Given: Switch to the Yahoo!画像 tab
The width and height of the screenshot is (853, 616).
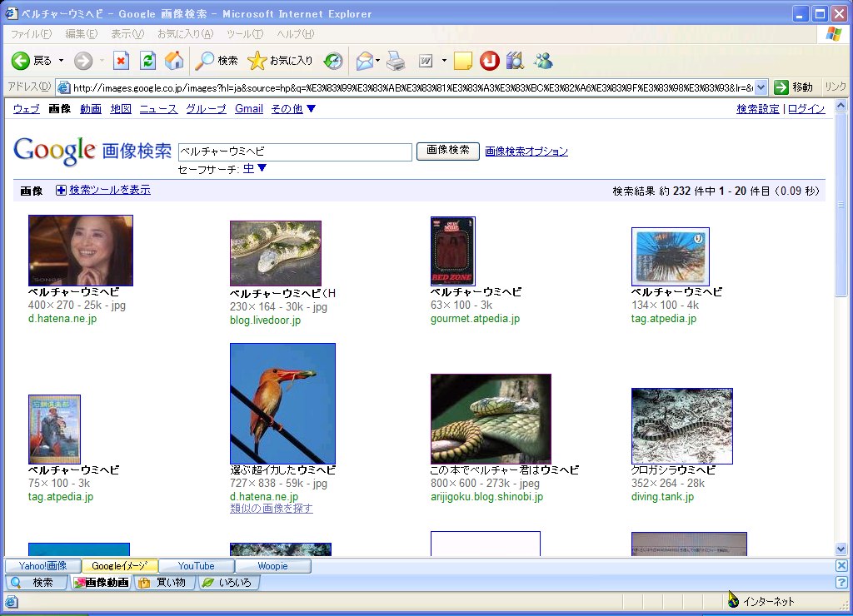Looking at the screenshot, I should point(43,566).
